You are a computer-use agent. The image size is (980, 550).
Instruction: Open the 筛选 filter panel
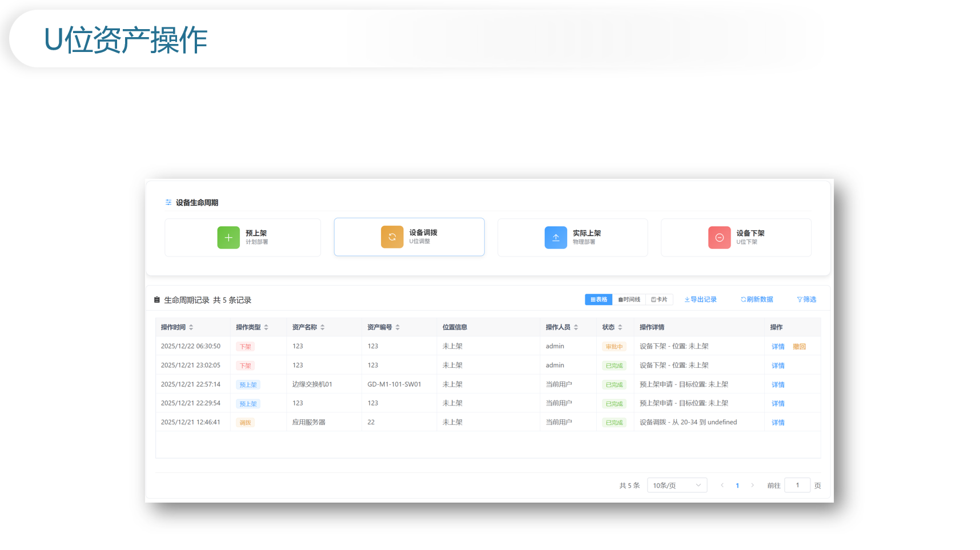pyautogui.click(x=806, y=299)
